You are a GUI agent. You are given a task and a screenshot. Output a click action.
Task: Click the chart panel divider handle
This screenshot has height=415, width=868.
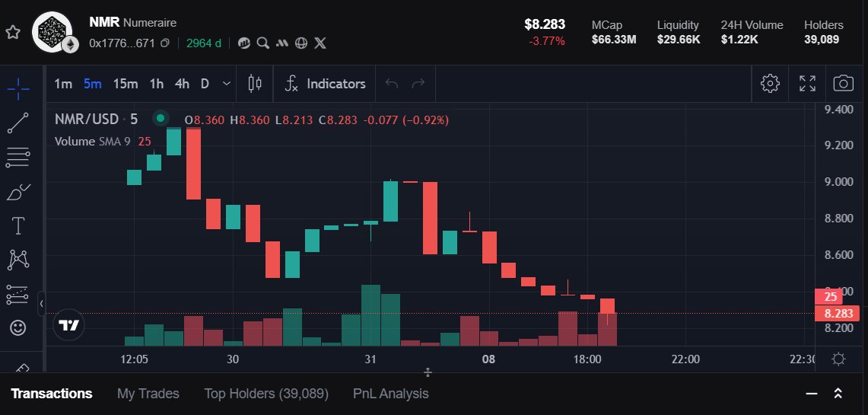(x=428, y=372)
